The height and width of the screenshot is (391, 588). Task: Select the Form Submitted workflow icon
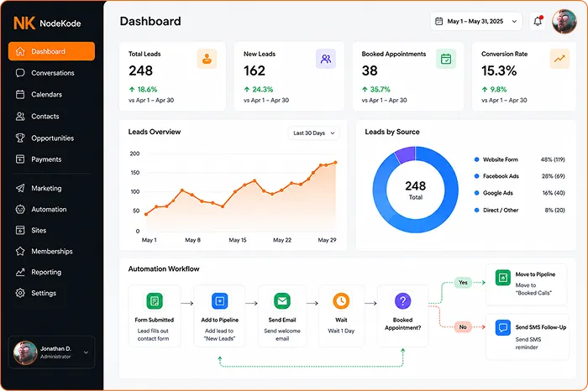tap(155, 300)
